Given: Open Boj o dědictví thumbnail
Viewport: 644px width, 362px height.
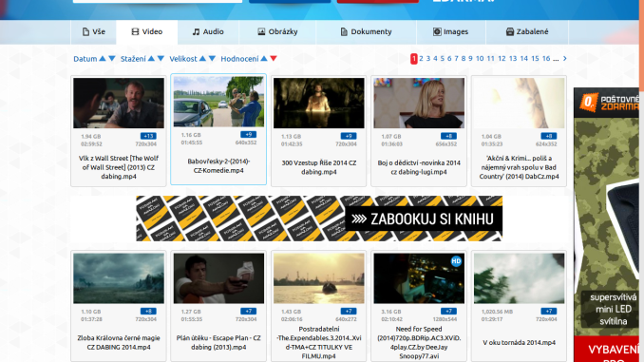Looking at the screenshot, I should point(419,104).
